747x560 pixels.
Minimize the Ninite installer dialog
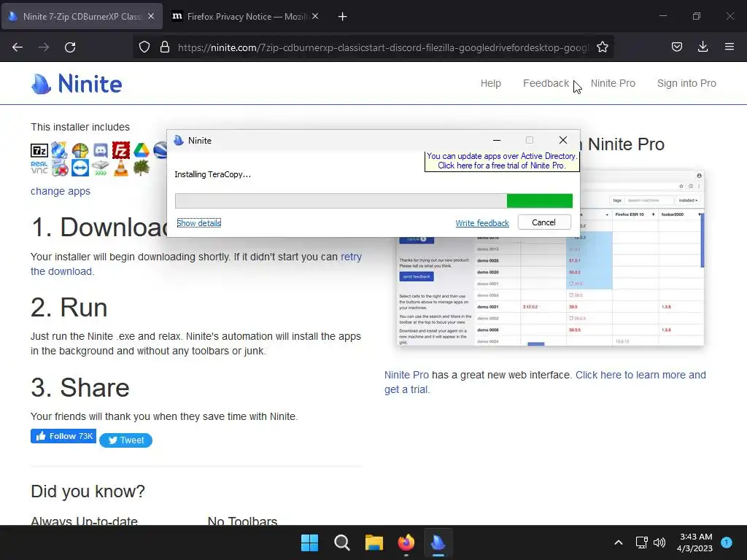click(497, 140)
